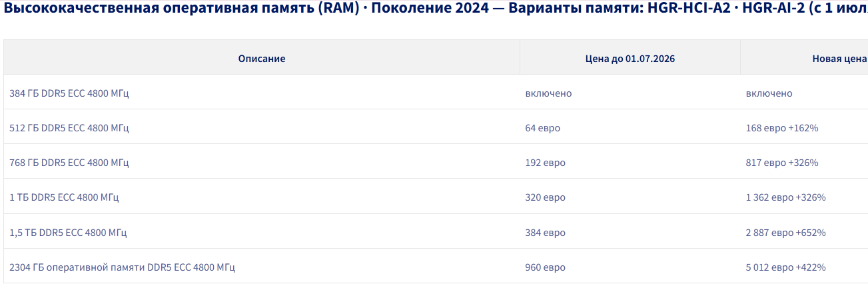Click the 320 евро old price cell
This screenshot has height=284, width=868.
click(546, 197)
